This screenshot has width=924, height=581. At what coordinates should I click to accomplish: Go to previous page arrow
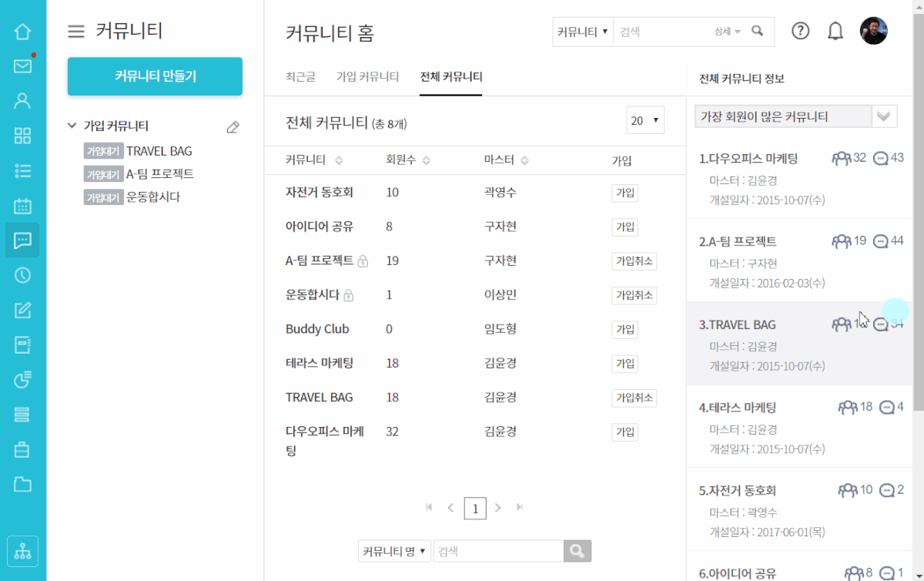450,507
